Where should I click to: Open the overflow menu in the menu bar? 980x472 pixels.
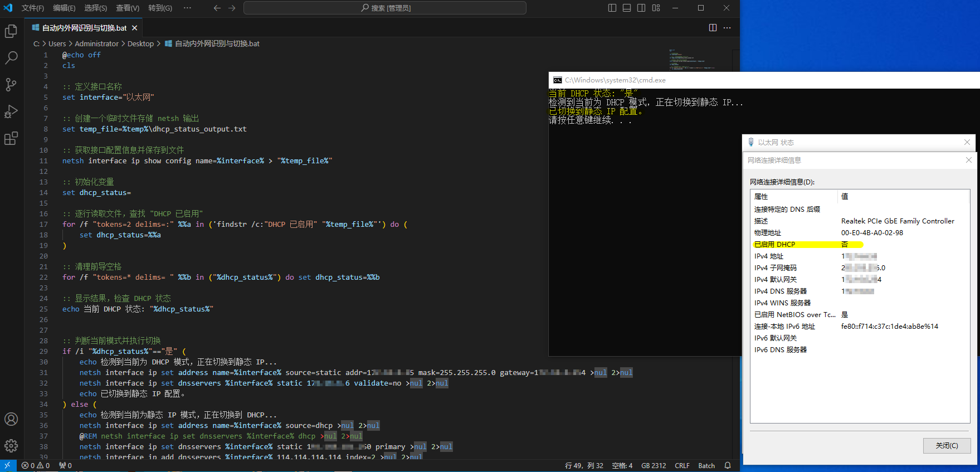point(187,8)
